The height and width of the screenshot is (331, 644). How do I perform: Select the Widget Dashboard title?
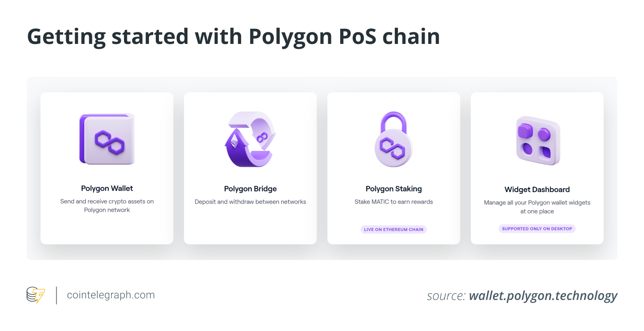point(537,189)
